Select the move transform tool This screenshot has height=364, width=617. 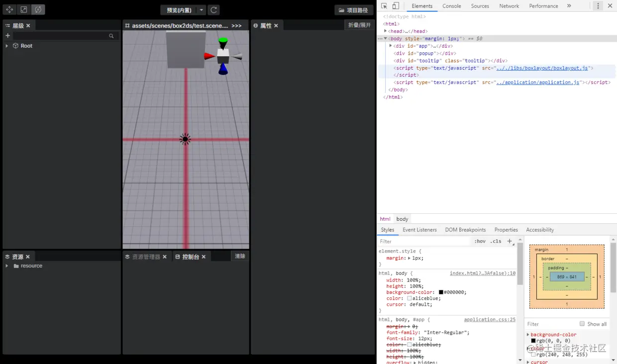9,10
